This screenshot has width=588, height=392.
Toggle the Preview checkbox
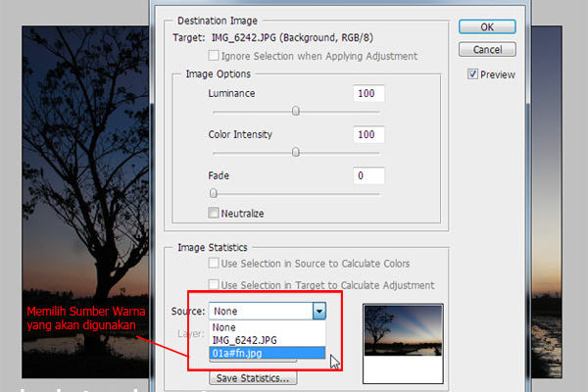(x=472, y=73)
